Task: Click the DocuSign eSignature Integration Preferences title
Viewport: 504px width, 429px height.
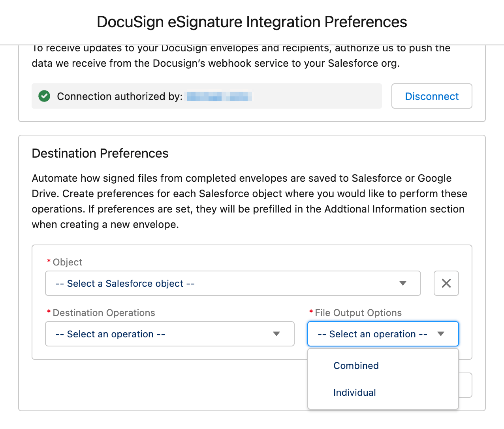Action: pyautogui.click(x=252, y=22)
